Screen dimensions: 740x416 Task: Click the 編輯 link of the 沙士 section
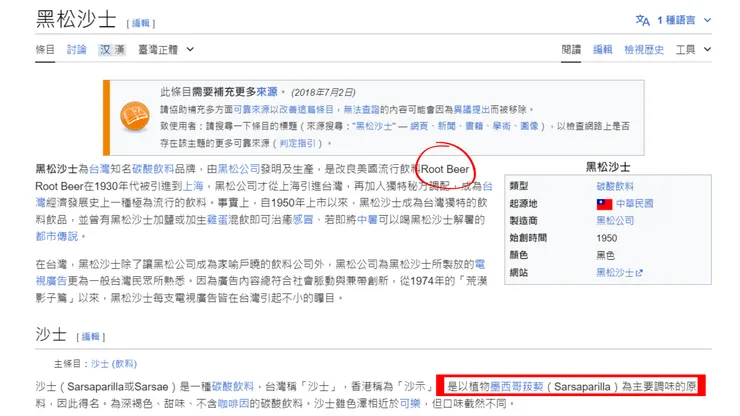[x=91, y=337]
